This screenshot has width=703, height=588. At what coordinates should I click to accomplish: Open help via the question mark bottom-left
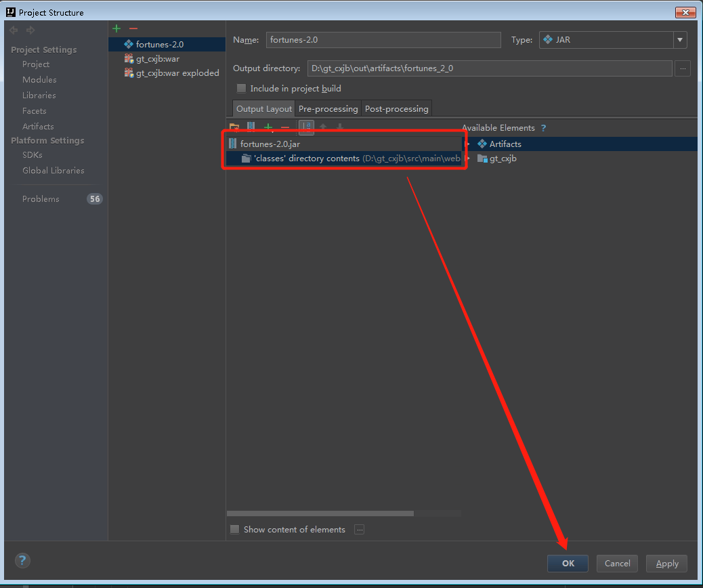[x=22, y=561]
